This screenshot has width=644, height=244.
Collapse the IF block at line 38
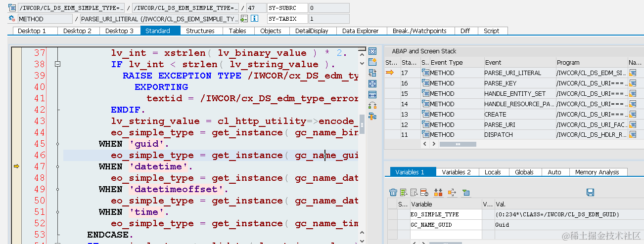[x=57, y=64]
